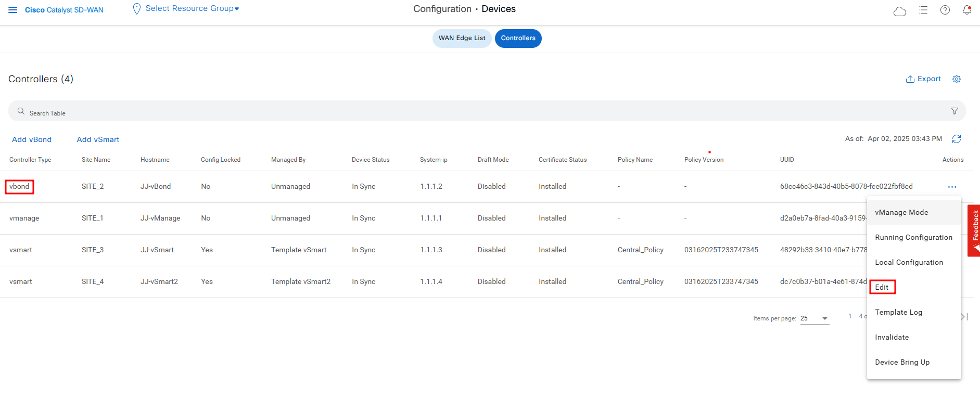
Task: Click the table settings gear icon
Action: tap(957, 79)
